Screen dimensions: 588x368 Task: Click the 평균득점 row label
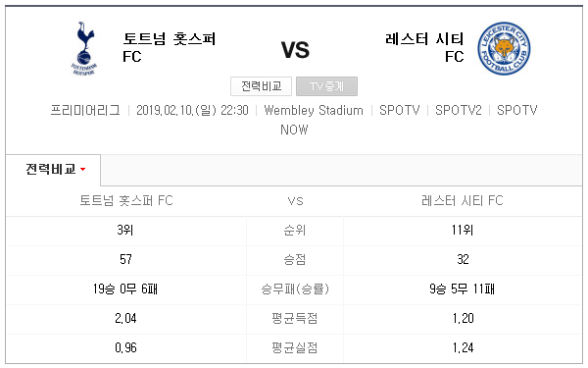click(295, 319)
